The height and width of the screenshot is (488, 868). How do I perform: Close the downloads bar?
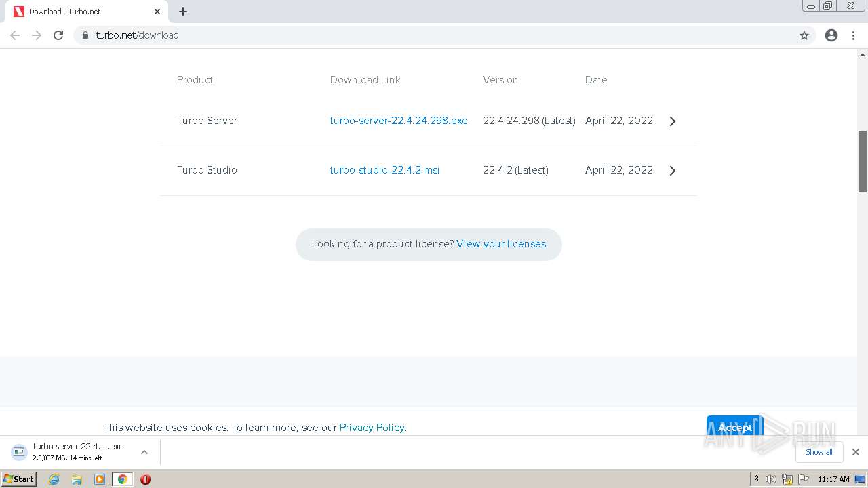point(856,452)
